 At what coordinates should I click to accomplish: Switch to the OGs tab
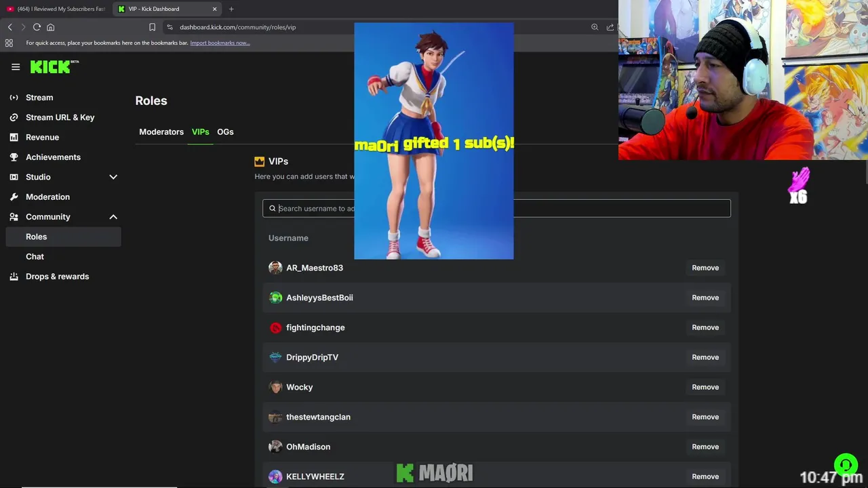coord(225,131)
